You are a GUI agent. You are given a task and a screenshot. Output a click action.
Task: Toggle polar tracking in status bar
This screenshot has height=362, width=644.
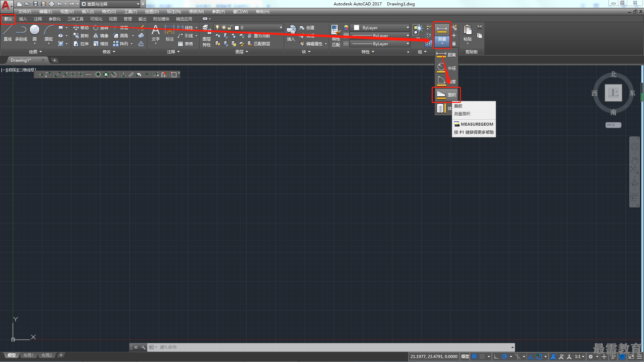(x=504, y=357)
